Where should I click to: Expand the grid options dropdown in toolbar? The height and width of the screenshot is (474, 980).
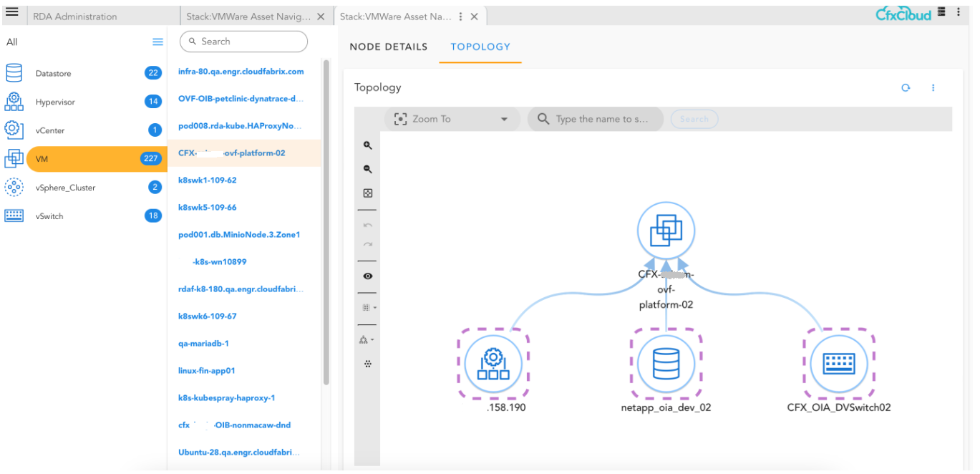click(x=369, y=308)
